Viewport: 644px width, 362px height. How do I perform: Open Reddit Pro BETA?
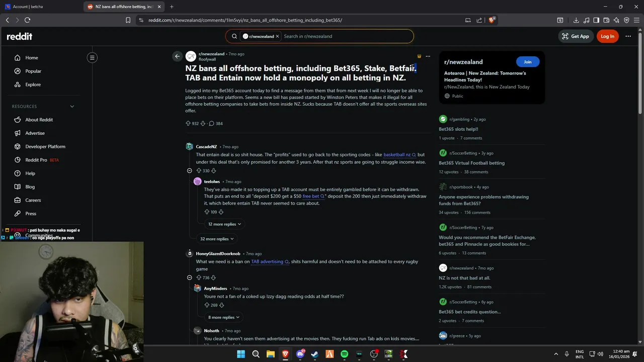(42, 160)
